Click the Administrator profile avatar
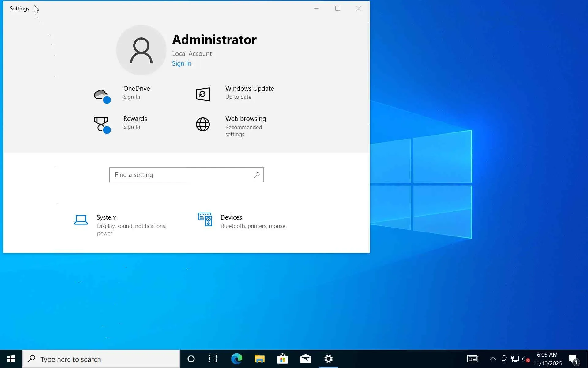 (141, 50)
